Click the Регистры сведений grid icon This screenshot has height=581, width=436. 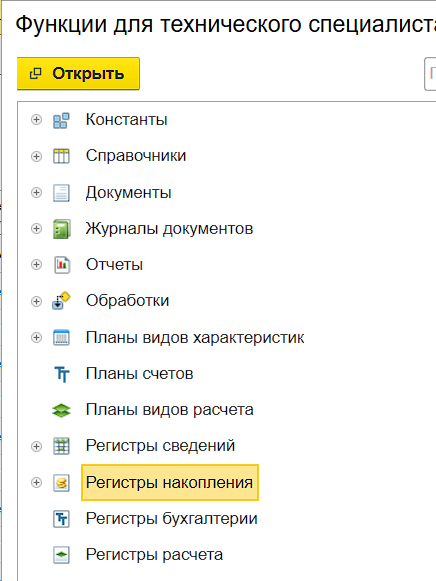[x=61, y=446]
